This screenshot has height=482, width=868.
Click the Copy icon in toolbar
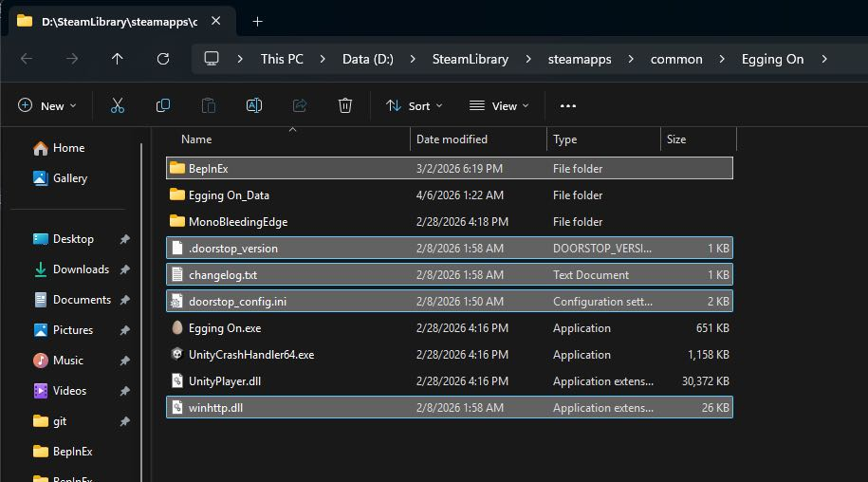click(x=163, y=106)
